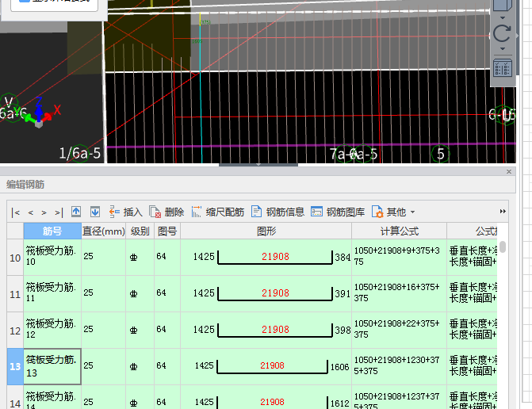Click the 计算公式 column header
This screenshot has height=409, width=532.
point(399,231)
